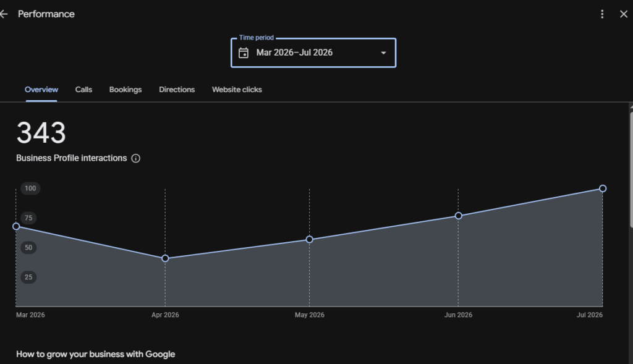Open the Mar 2026–Jul 2026 date selector

(x=313, y=53)
